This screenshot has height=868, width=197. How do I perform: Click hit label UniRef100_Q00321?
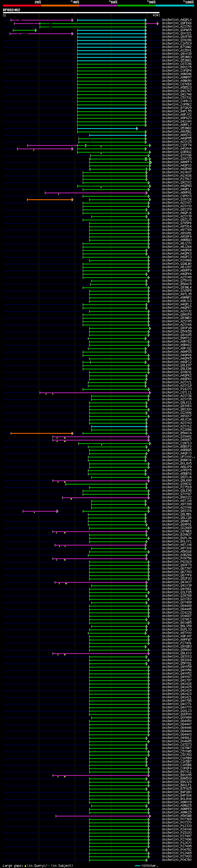coord(177,33)
